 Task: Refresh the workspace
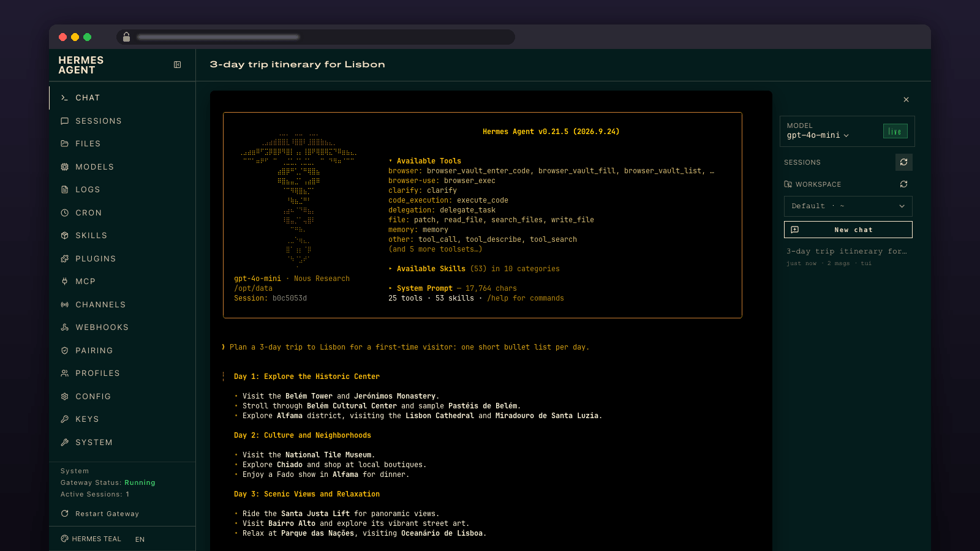(x=903, y=184)
